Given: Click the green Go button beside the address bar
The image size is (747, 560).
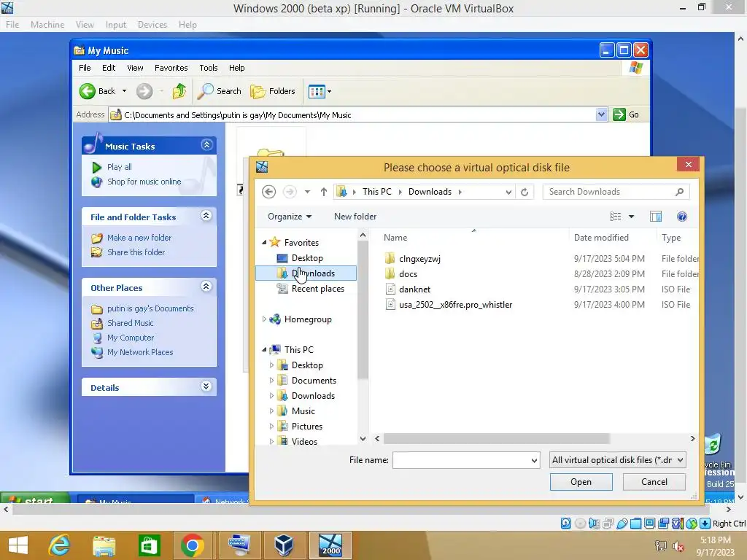Looking at the screenshot, I should click(x=626, y=114).
